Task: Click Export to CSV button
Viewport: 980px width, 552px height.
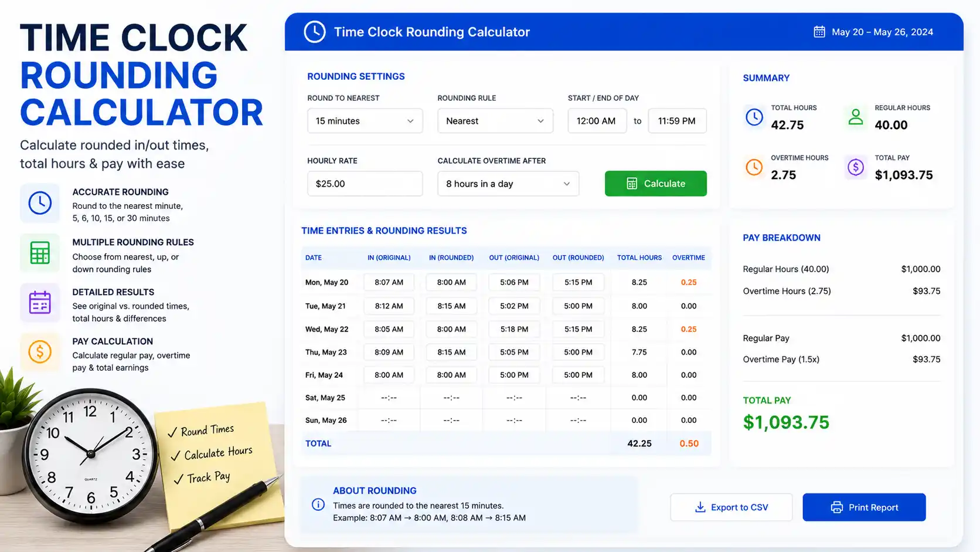Action: point(731,507)
